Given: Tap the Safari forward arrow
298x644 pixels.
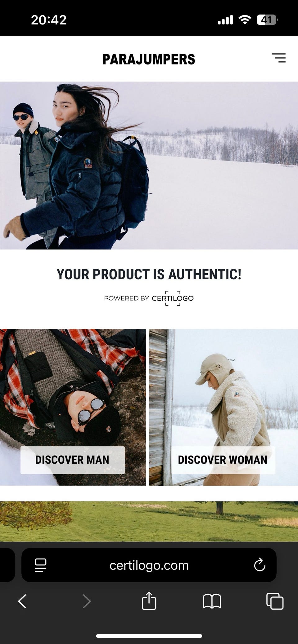Looking at the screenshot, I should pos(87,601).
